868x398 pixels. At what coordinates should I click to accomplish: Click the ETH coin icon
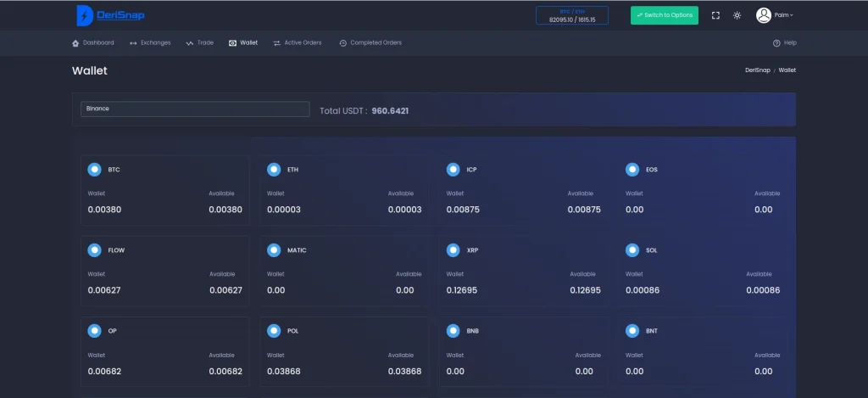pos(273,169)
